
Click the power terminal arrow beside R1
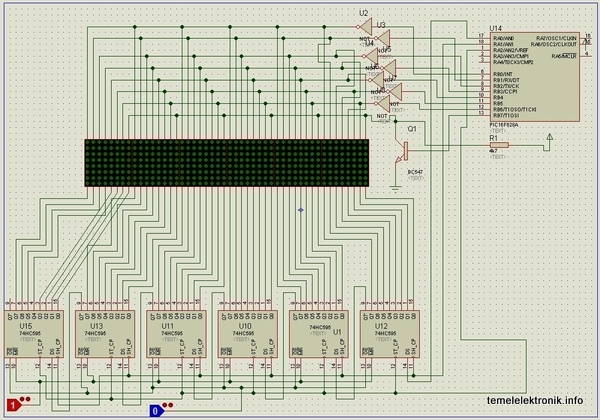pyautogui.click(x=549, y=139)
